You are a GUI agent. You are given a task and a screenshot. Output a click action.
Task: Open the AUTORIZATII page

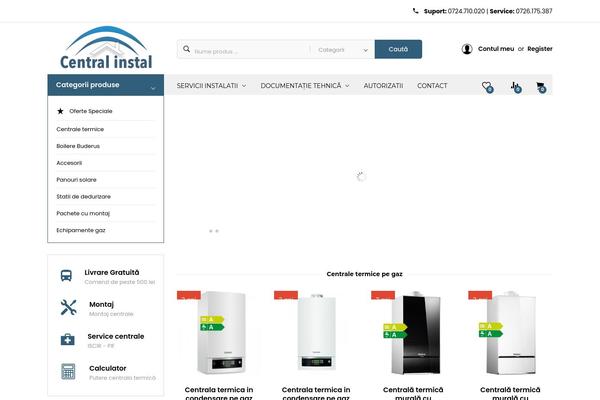383,86
